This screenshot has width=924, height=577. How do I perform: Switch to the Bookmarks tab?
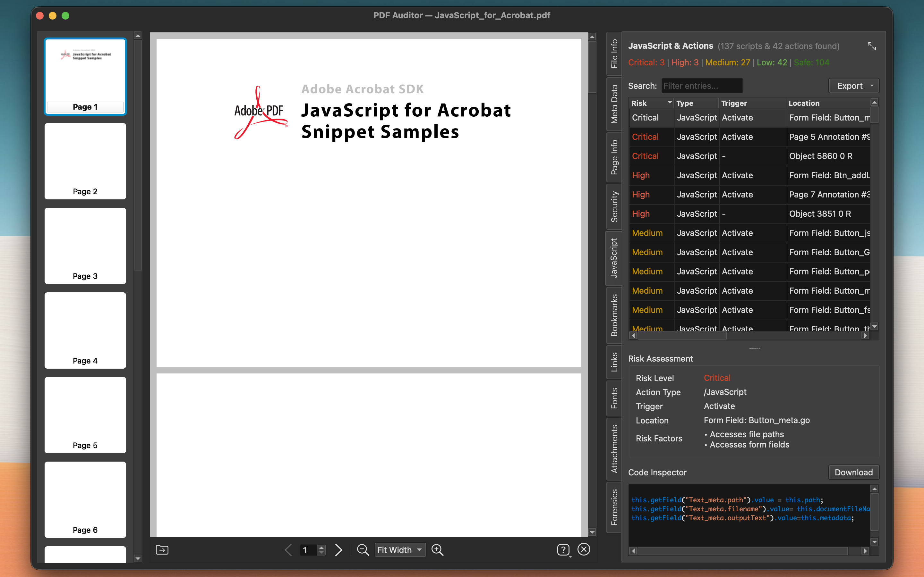point(614,314)
